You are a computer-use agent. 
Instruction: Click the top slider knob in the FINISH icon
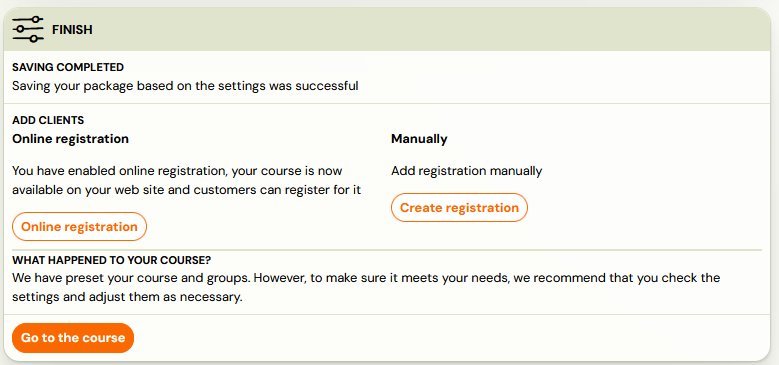coord(35,19)
